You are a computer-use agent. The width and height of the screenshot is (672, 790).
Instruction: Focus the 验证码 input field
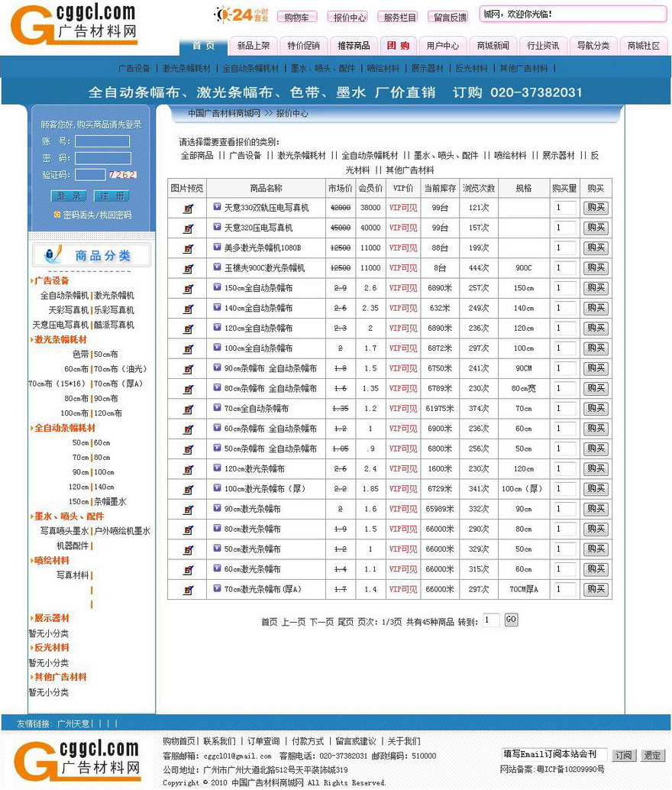pos(90,175)
